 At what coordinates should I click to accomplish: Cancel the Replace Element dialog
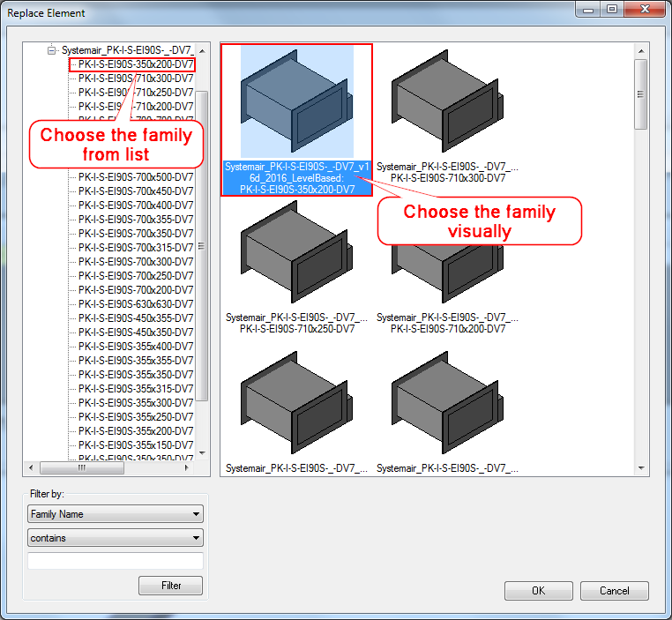[614, 591]
